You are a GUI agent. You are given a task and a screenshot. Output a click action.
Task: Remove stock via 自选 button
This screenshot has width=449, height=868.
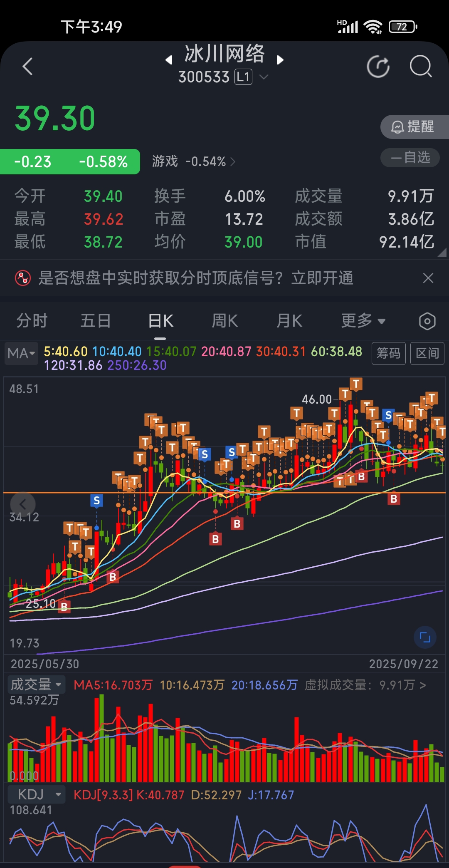pyautogui.click(x=410, y=158)
